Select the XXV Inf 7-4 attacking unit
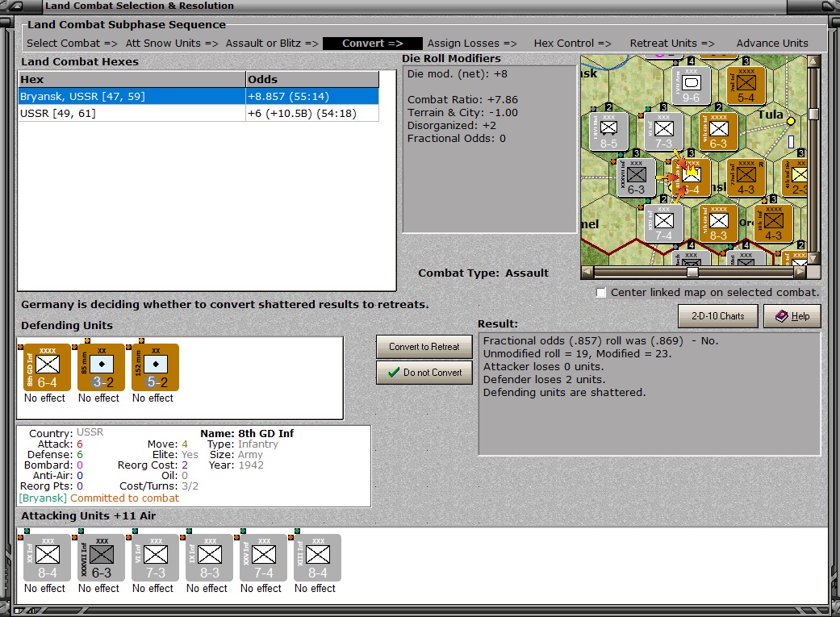This screenshot has height=617, width=840. coord(264,557)
